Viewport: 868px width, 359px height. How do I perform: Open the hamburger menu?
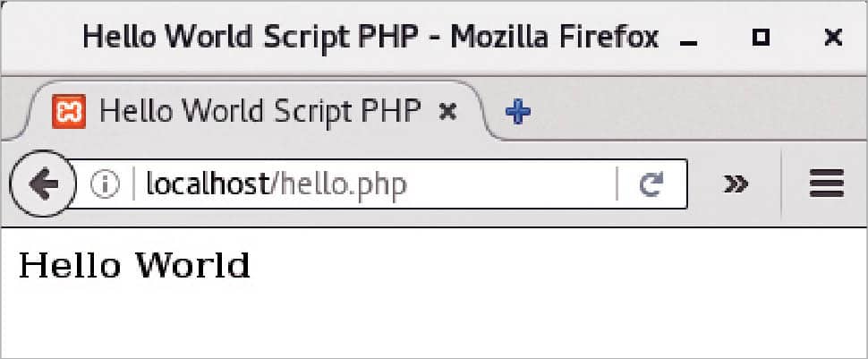(826, 184)
